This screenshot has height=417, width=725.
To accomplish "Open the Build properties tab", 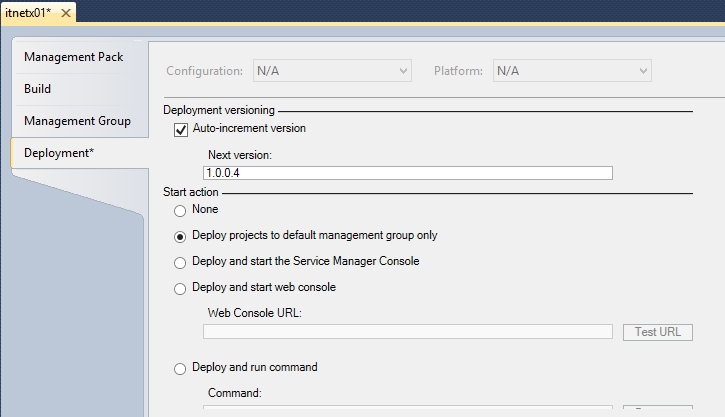I will 38,89.
